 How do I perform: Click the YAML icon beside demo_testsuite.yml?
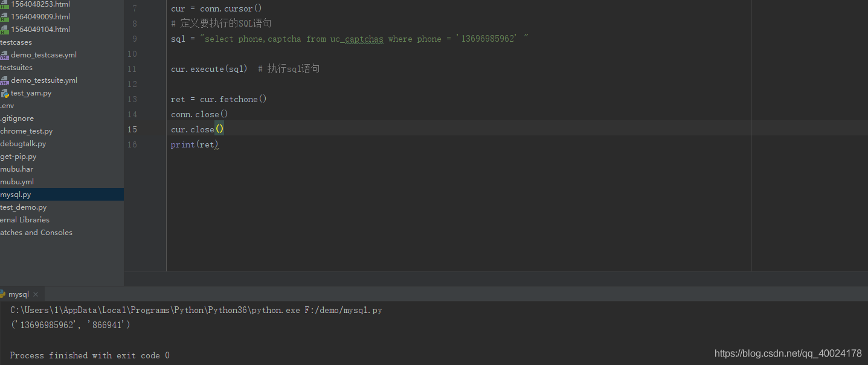click(4, 80)
